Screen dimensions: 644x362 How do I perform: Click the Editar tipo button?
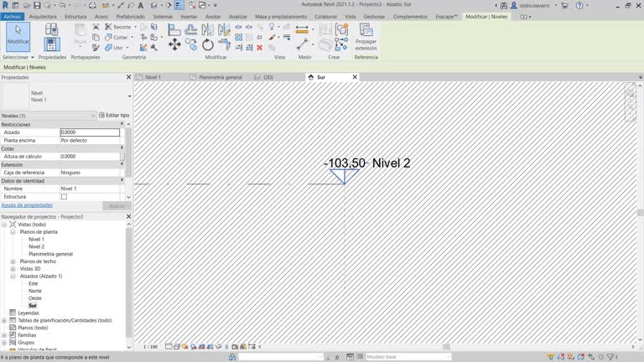pyautogui.click(x=114, y=116)
